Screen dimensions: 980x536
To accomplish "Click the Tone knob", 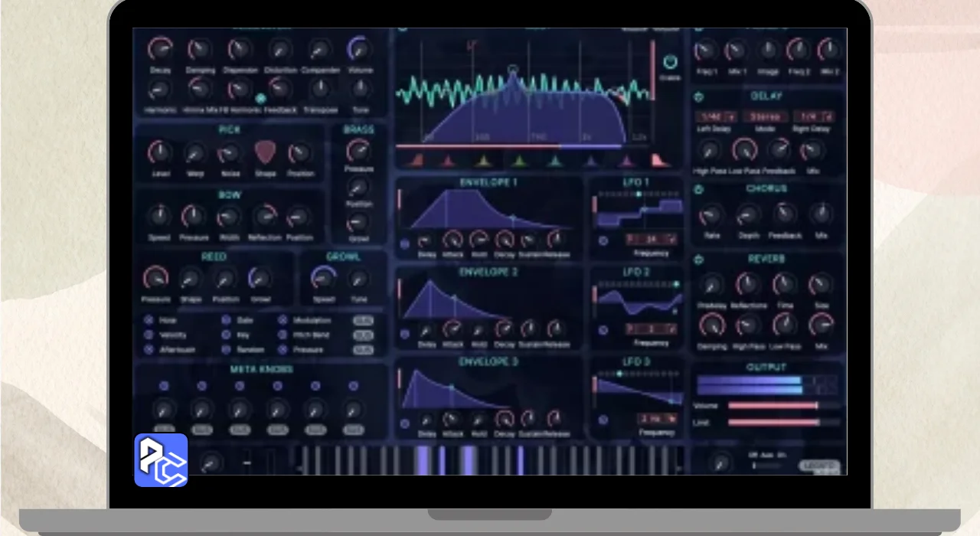I will coord(360,90).
